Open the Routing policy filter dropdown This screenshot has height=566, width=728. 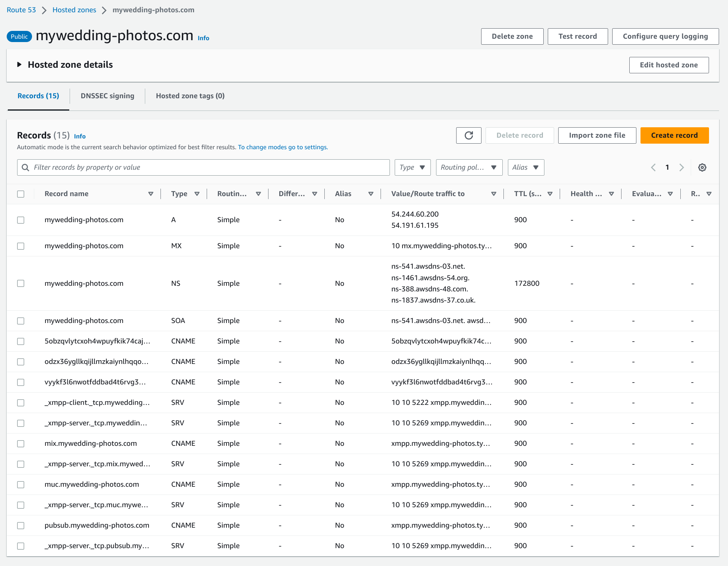[x=469, y=167]
